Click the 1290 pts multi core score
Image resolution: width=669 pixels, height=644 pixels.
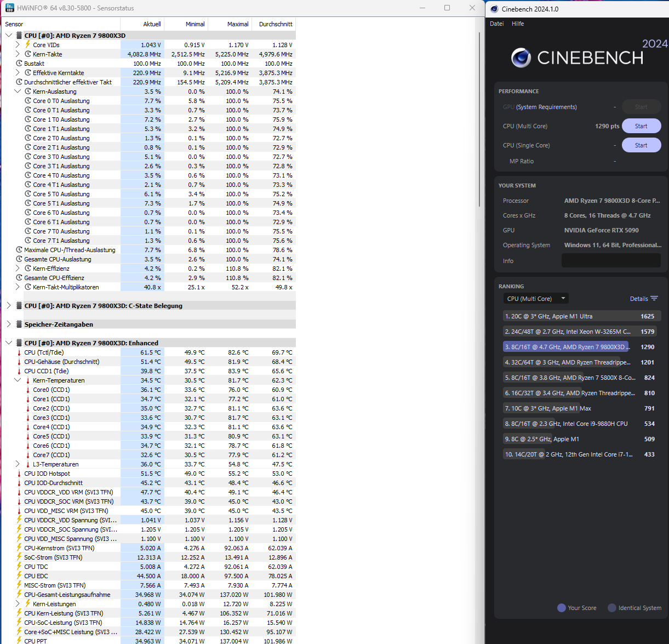607,126
